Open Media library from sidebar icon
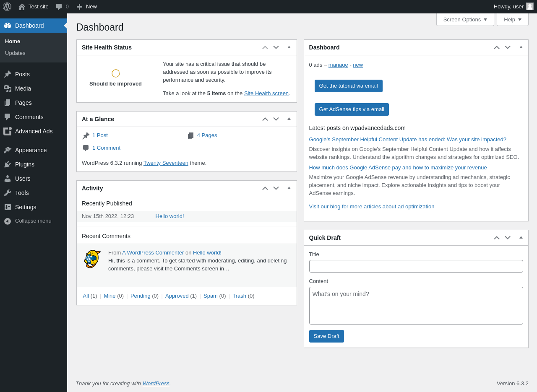The image size is (537, 392). [x=8, y=88]
